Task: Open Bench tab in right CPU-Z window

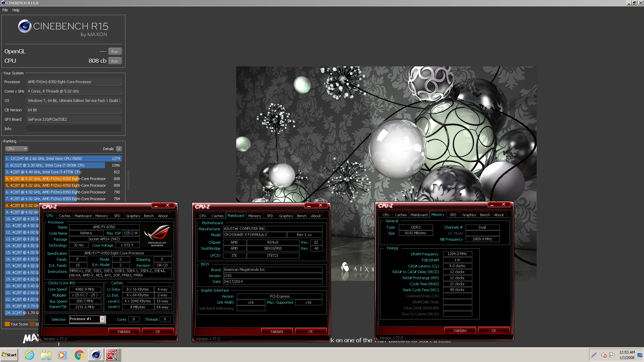Action: (x=485, y=215)
